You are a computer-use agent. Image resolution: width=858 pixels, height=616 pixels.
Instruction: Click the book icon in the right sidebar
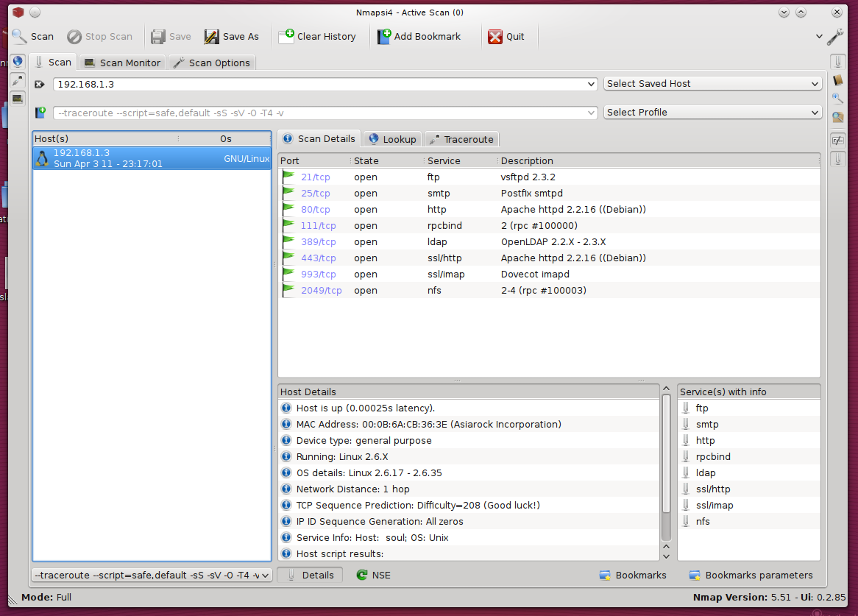(837, 80)
